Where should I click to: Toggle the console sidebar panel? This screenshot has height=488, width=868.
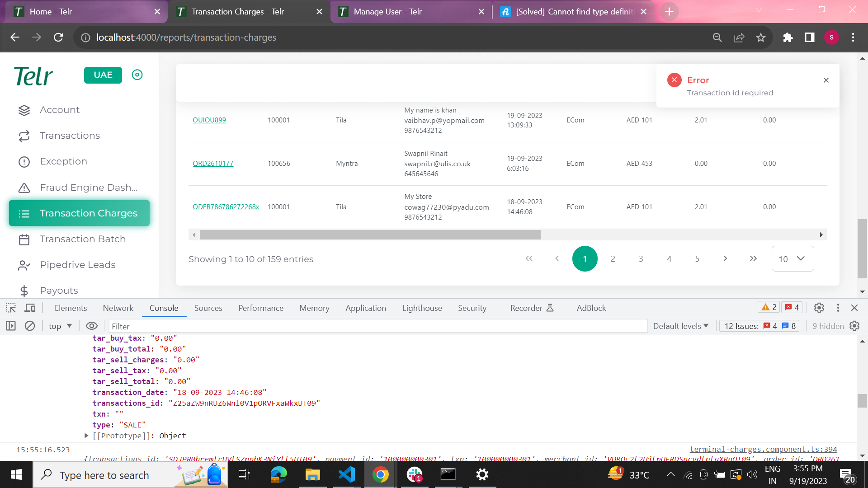[x=11, y=326]
